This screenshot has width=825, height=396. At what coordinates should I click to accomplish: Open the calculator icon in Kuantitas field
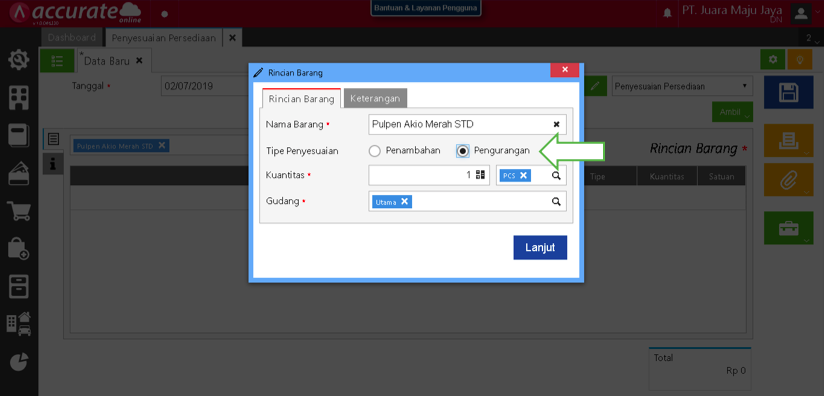(480, 175)
